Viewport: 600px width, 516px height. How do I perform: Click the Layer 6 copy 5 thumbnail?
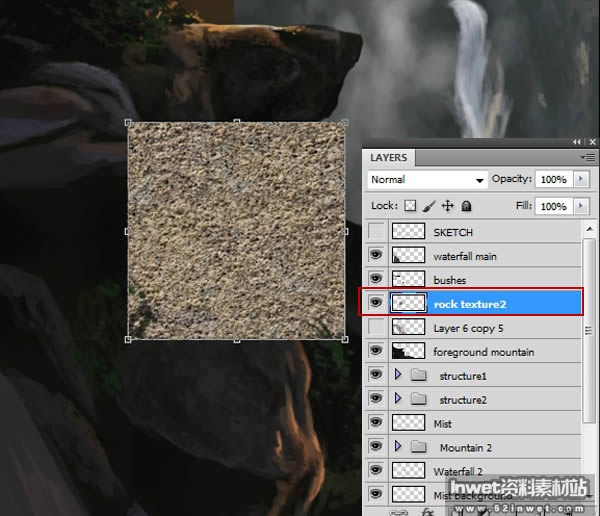point(408,327)
